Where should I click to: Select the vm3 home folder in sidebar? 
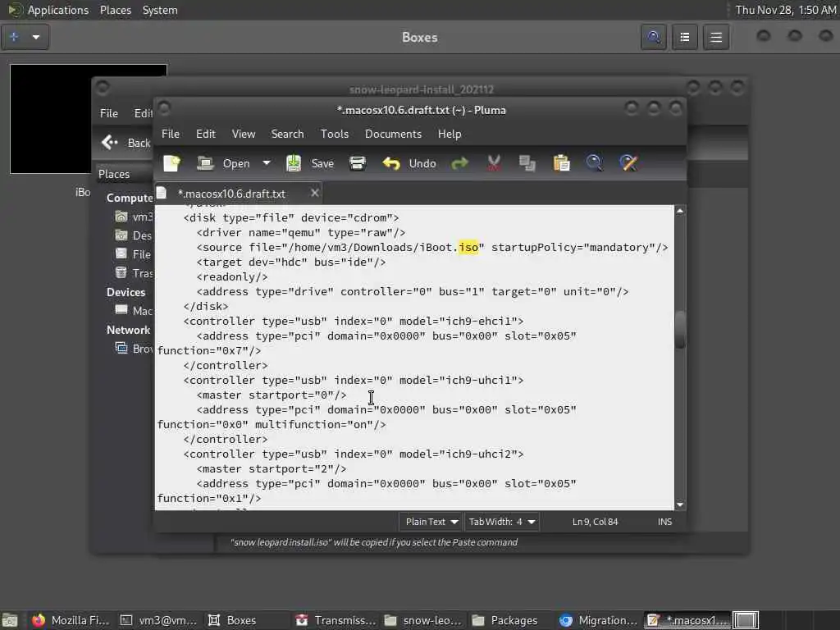click(x=134, y=217)
